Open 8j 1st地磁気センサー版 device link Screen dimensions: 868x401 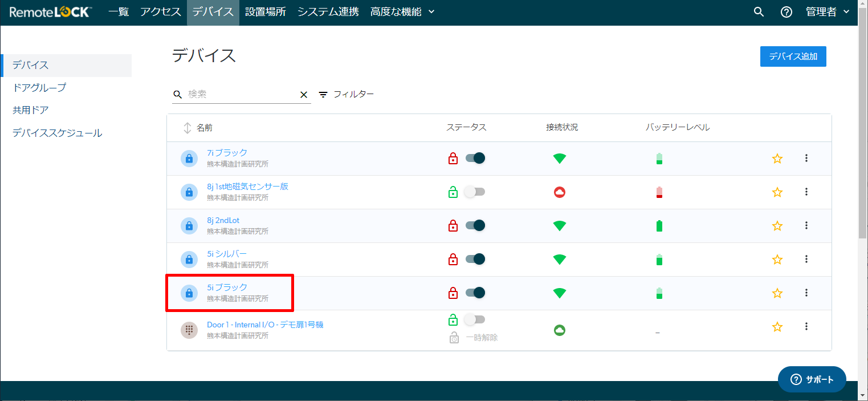tap(248, 187)
